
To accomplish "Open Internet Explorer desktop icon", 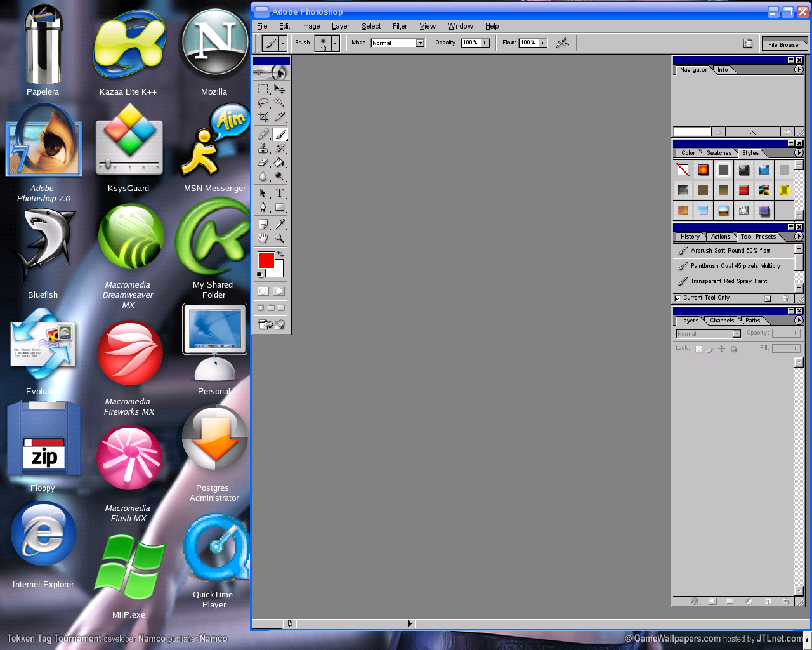I will tap(43, 546).
